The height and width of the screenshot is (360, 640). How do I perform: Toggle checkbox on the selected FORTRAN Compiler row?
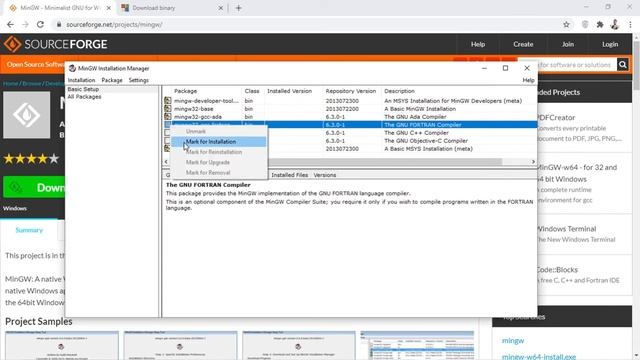[167, 124]
